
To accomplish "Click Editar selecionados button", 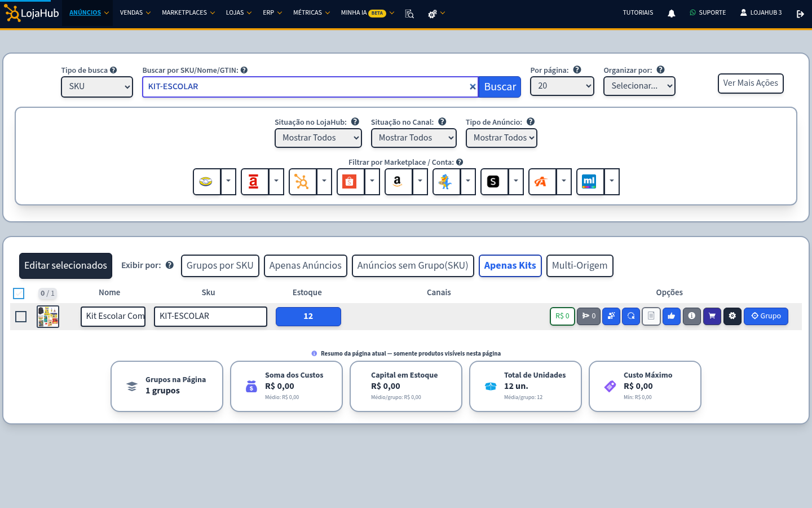I will tap(65, 266).
